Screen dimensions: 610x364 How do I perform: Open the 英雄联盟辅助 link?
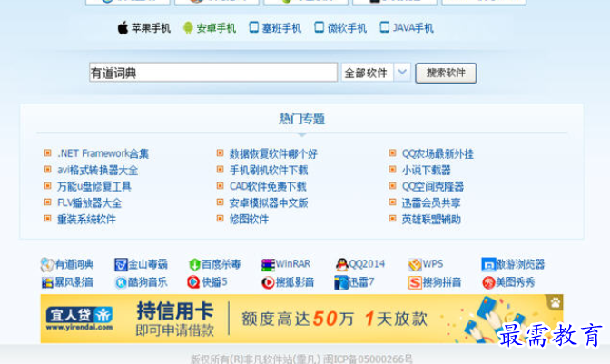431,219
